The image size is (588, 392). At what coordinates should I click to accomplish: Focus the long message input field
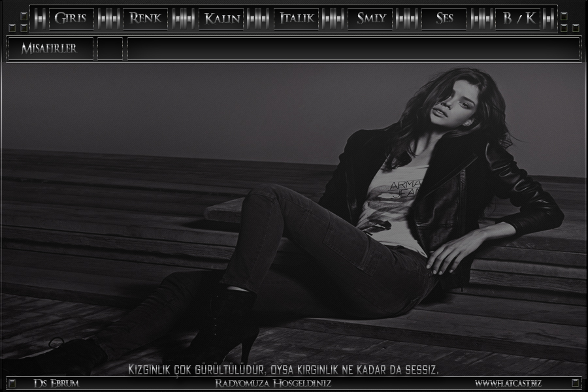point(353,49)
